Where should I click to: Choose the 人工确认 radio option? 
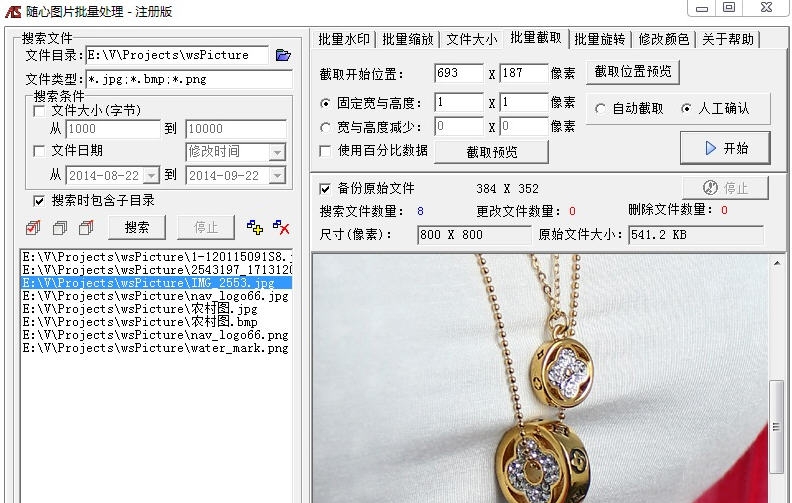point(686,109)
